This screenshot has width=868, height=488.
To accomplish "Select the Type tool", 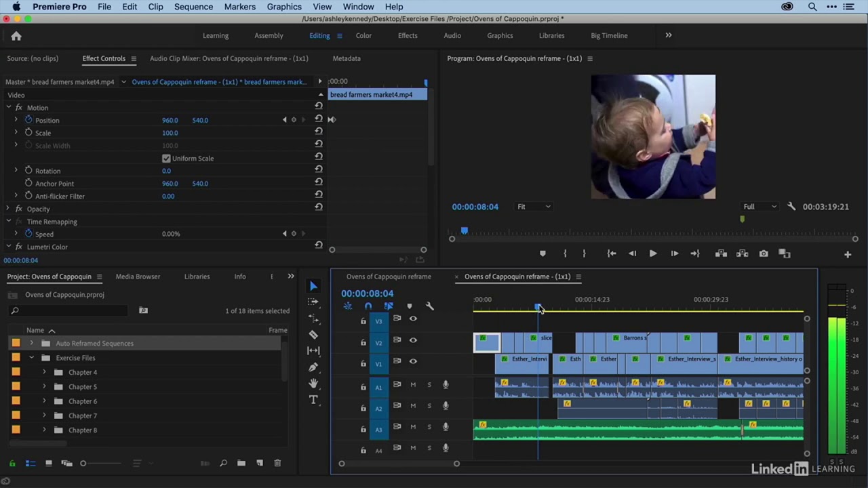I will point(313,399).
